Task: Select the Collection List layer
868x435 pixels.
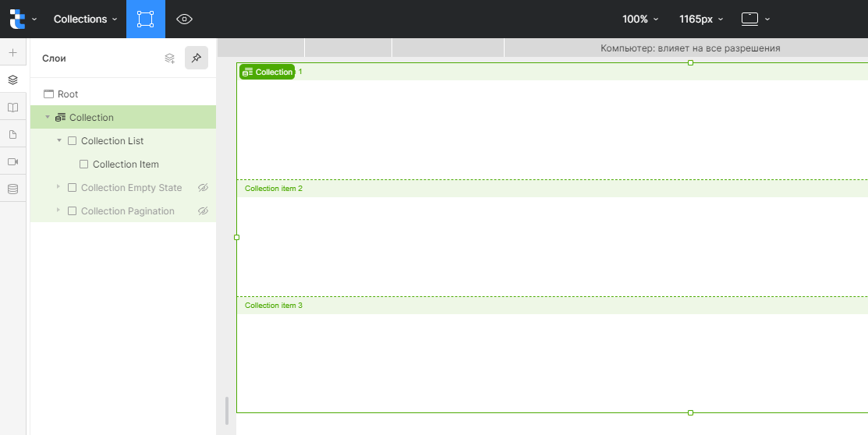Action: [x=123, y=140]
